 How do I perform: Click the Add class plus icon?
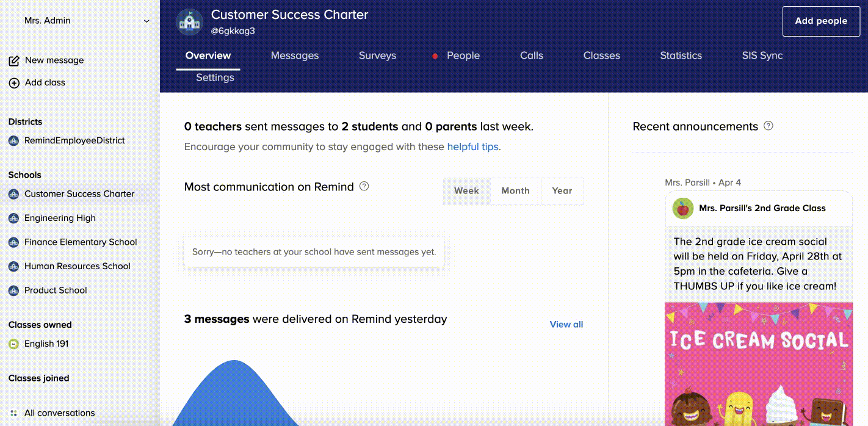(x=13, y=83)
